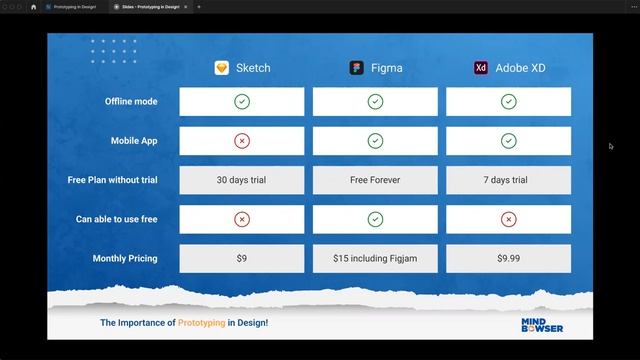Screen dimensions: 640x360
Task: Close the Slides - Prototyping in Design tab
Action: tap(186, 7)
